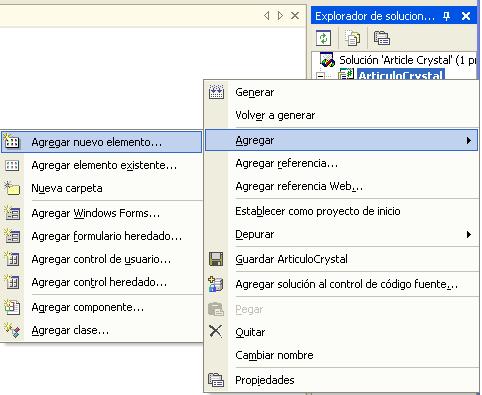Close the Explorador de soluciones panel

pos(466,16)
